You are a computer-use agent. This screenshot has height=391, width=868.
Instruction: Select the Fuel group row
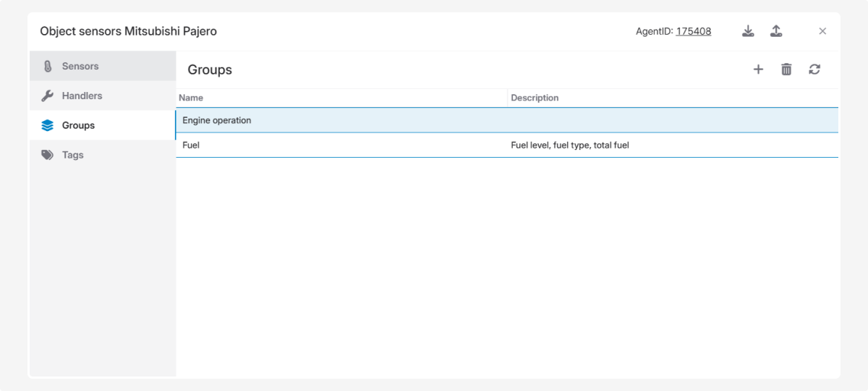point(191,145)
